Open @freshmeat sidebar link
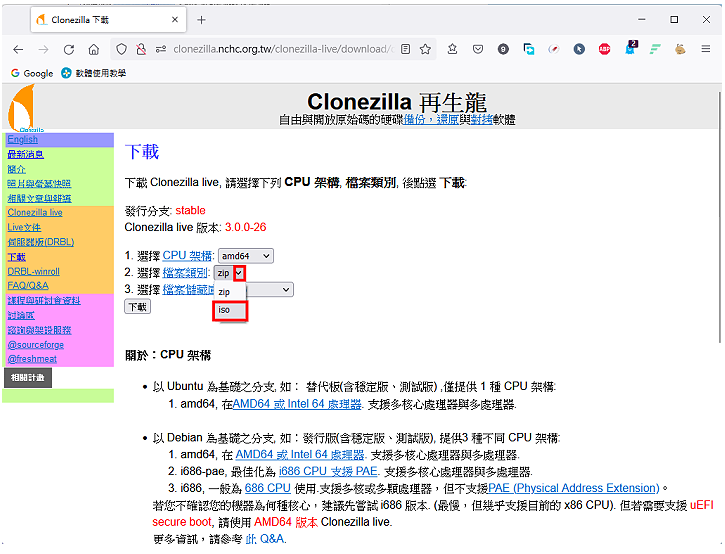 (x=32, y=359)
